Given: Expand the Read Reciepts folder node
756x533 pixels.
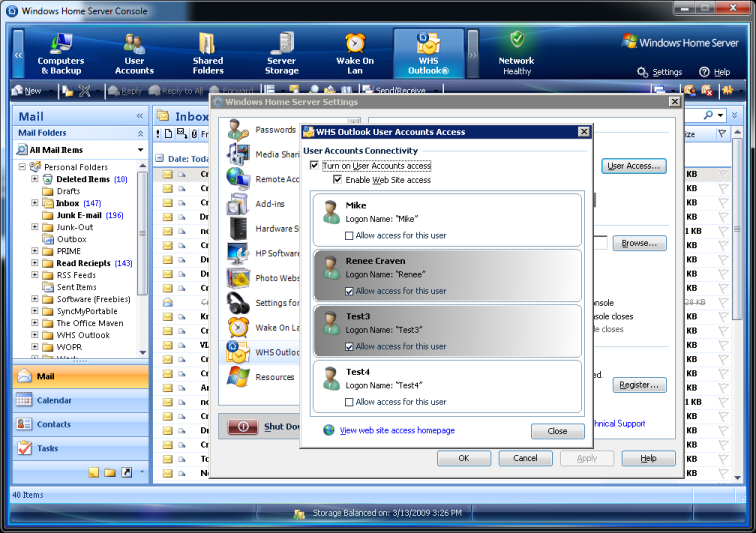Looking at the screenshot, I should pos(35,263).
